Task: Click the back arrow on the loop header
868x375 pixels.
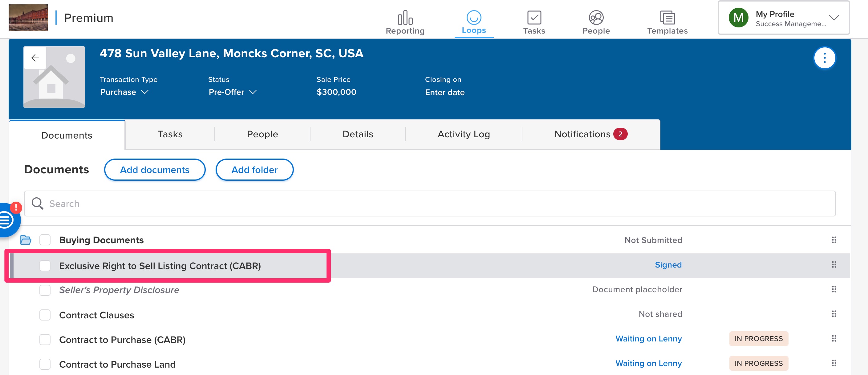Action: coord(35,57)
